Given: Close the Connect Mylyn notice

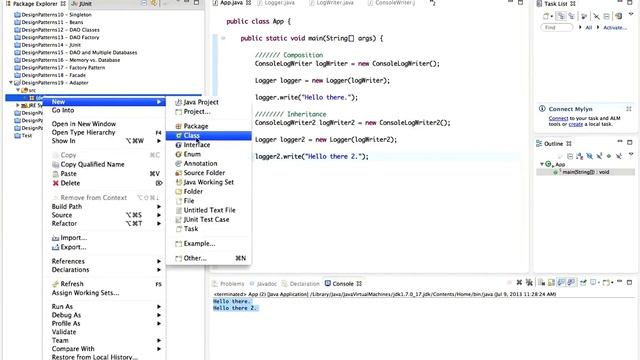Looking at the screenshot, I should click(x=629, y=109).
